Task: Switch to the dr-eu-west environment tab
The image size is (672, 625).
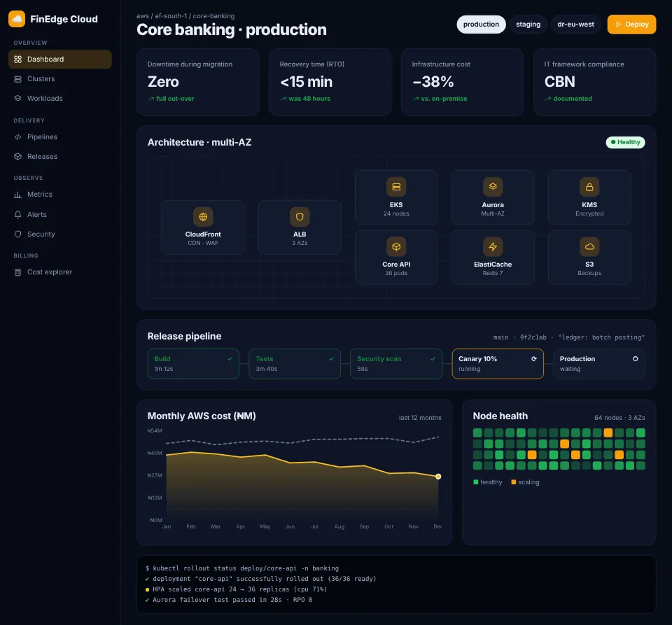Action: [575, 24]
